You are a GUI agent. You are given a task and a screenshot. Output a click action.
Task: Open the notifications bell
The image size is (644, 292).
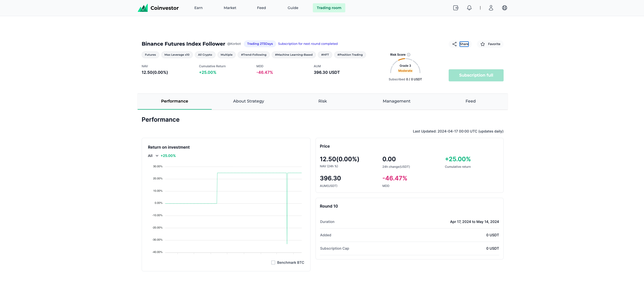pyautogui.click(x=469, y=8)
